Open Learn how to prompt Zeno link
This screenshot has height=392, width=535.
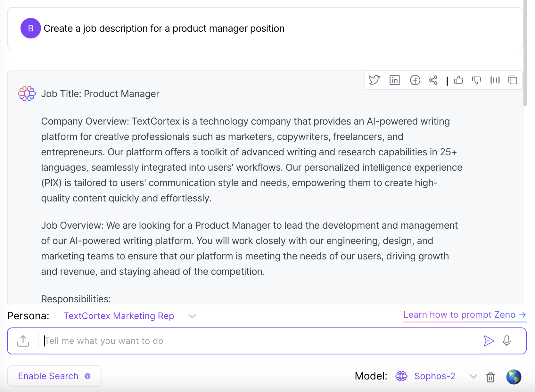pos(465,315)
